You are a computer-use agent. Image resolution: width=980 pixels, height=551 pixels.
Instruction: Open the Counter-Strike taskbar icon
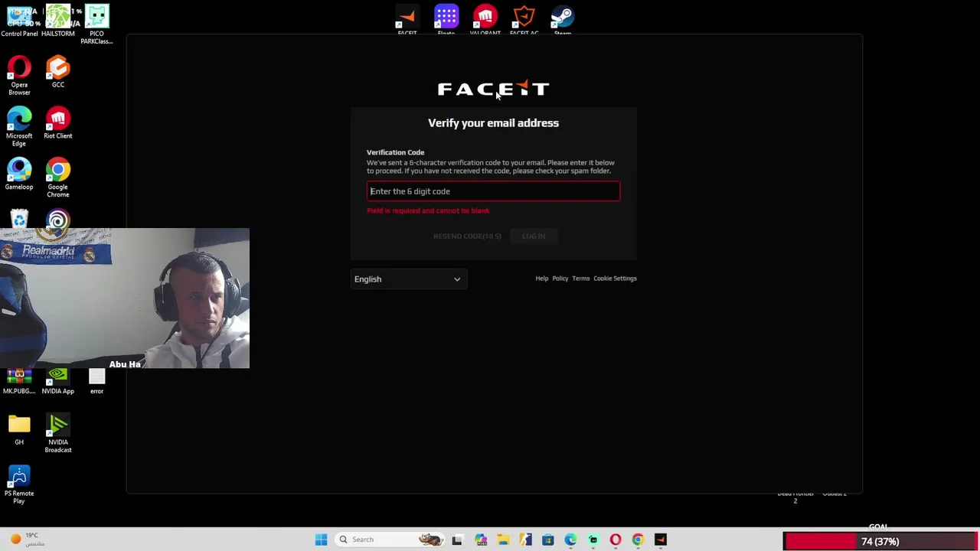pos(525,540)
